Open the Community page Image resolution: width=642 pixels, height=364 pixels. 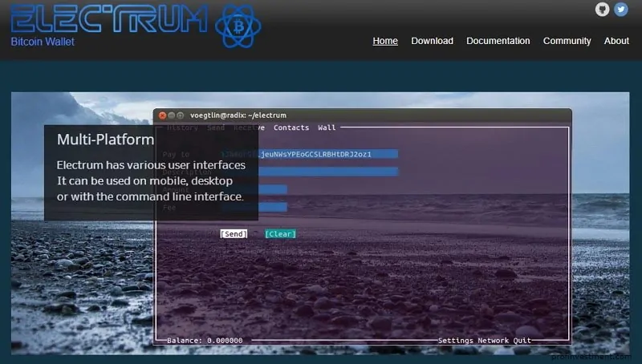567,41
